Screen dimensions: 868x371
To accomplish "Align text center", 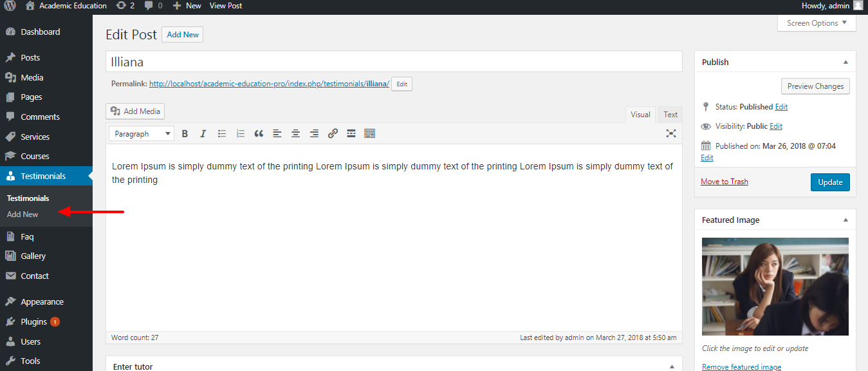I will (x=296, y=133).
